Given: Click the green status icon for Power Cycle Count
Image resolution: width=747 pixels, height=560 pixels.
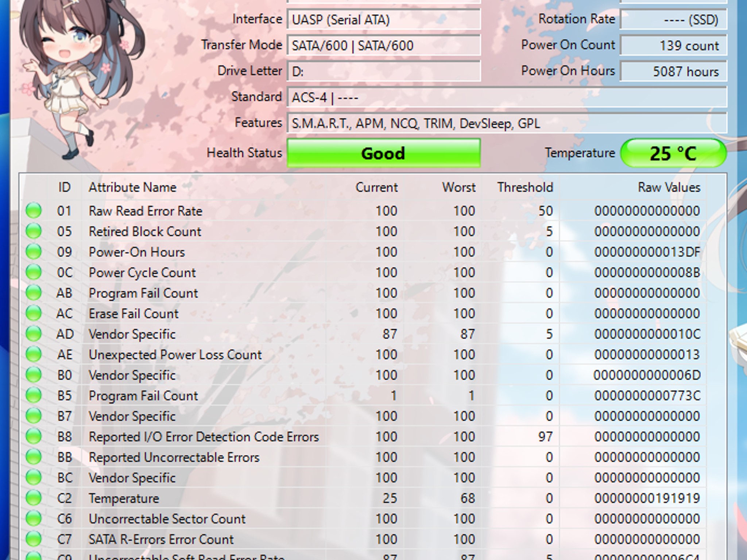Looking at the screenshot, I should (x=34, y=272).
